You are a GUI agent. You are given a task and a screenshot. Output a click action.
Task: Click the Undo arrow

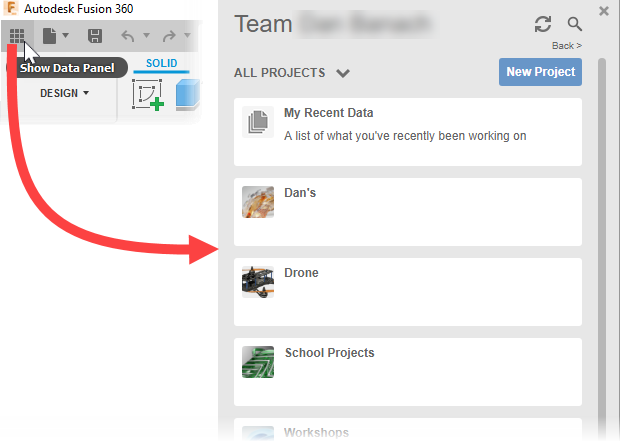click(127, 36)
